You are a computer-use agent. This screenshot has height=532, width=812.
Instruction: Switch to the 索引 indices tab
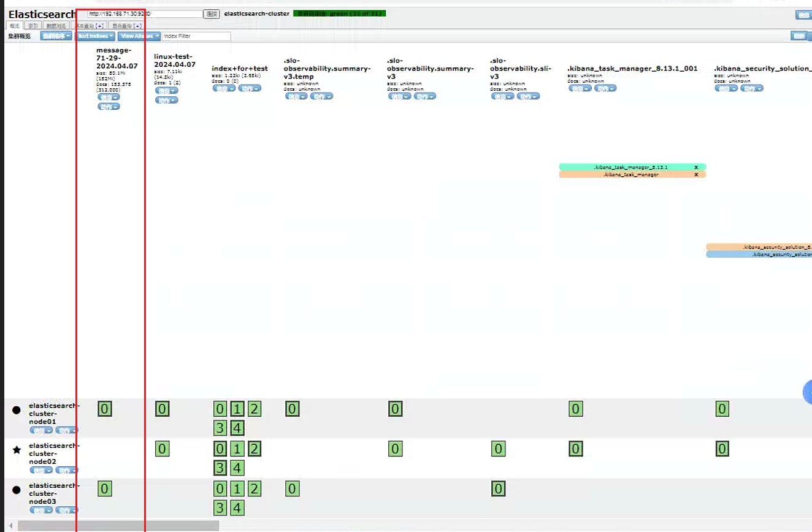(x=33, y=26)
